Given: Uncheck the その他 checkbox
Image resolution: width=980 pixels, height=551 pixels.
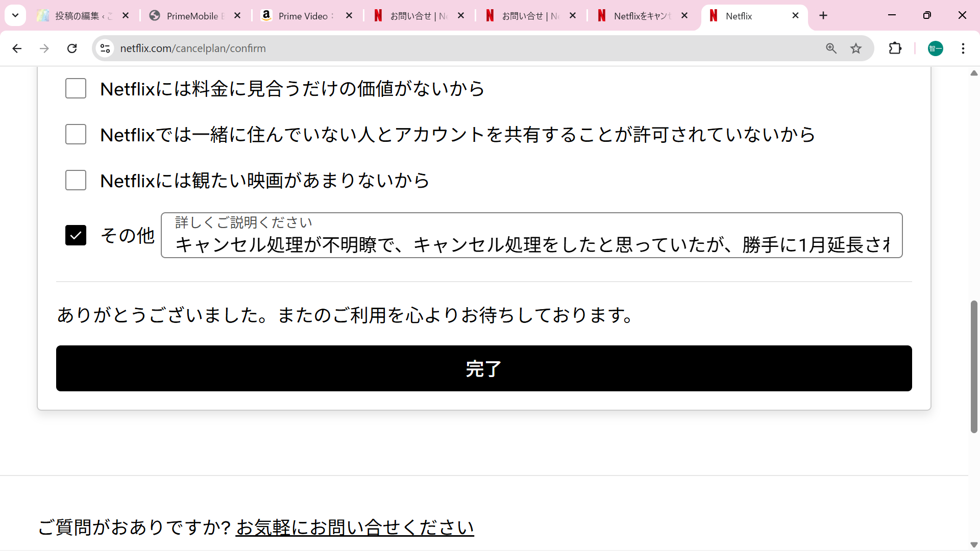Looking at the screenshot, I should click(76, 235).
